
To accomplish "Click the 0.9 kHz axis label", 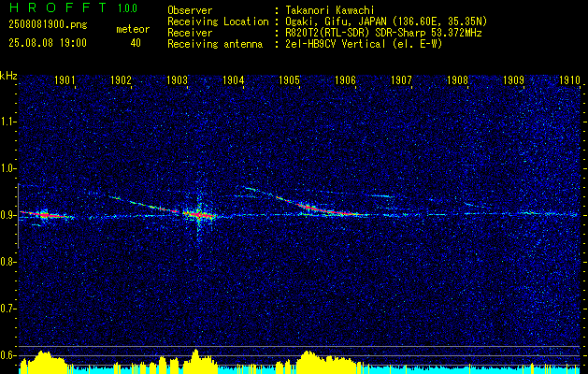I will tap(7, 215).
